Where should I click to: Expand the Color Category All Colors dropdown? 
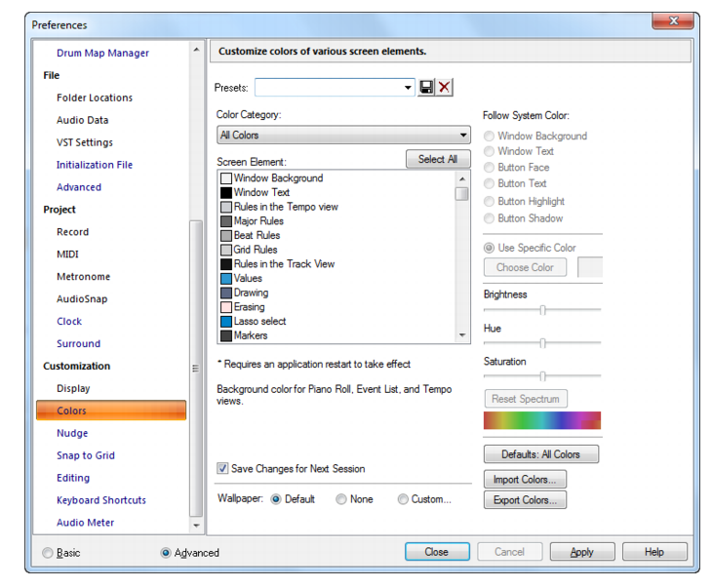[x=343, y=135]
